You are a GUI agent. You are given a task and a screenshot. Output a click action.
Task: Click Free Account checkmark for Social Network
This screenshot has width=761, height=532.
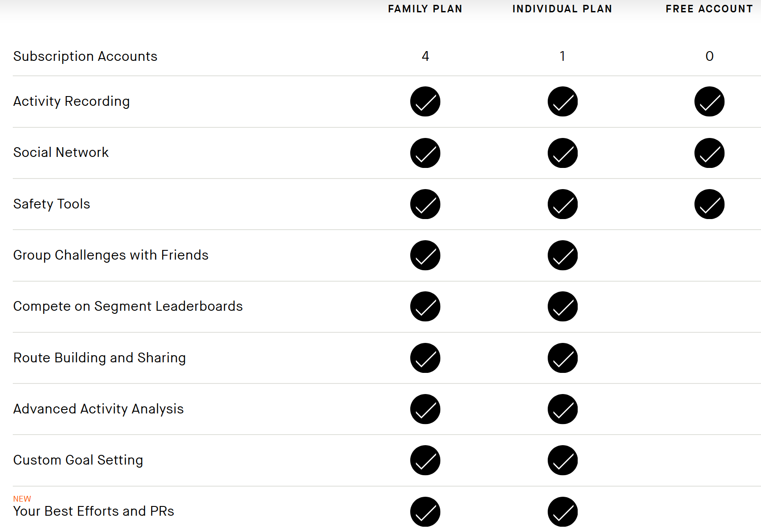point(709,153)
